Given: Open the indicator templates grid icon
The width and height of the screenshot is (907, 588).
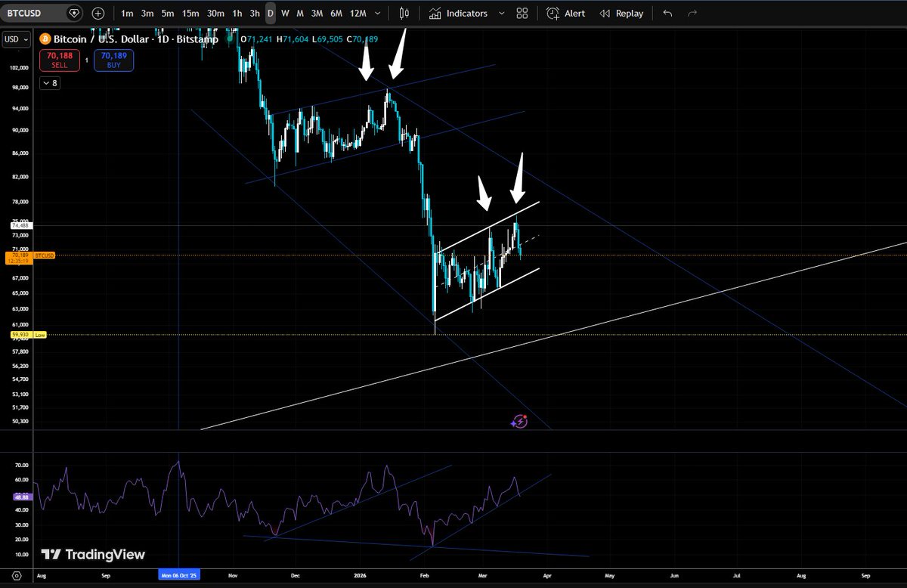Looking at the screenshot, I should (522, 14).
